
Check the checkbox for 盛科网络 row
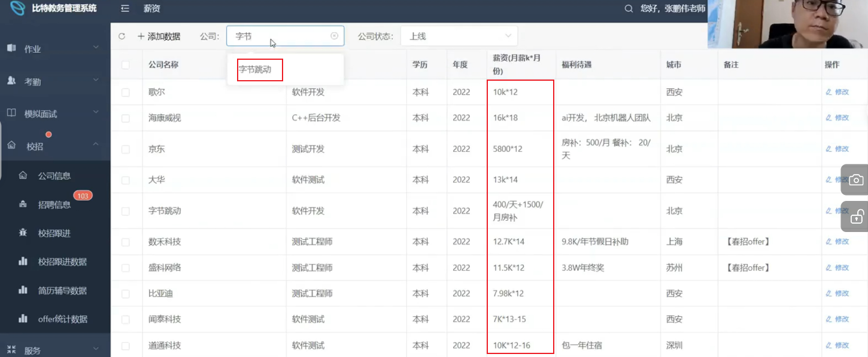(x=126, y=268)
